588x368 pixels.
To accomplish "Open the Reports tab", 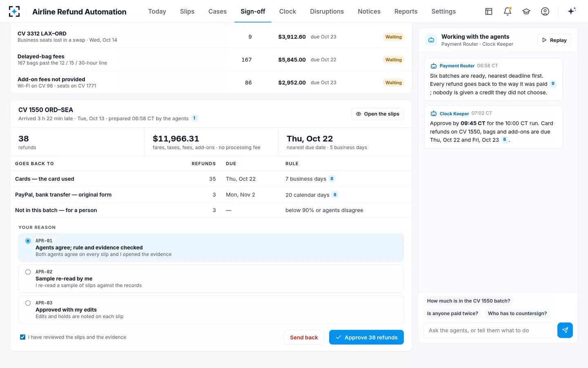I will (x=406, y=11).
